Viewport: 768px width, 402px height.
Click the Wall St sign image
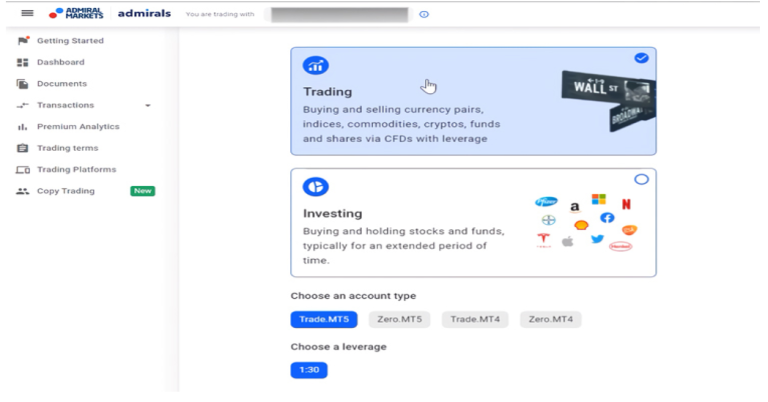[x=608, y=100]
